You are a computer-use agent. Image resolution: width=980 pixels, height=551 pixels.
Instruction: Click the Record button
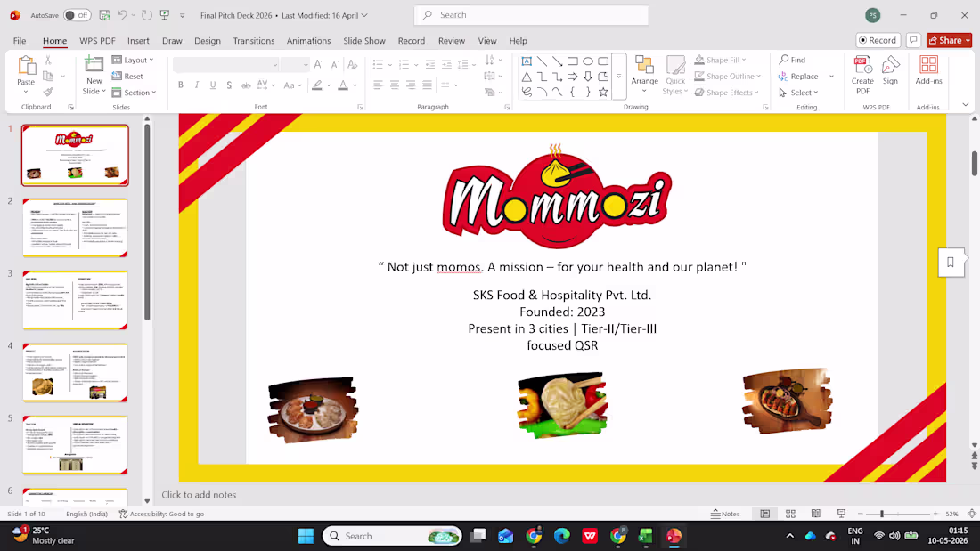(x=878, y=40)
